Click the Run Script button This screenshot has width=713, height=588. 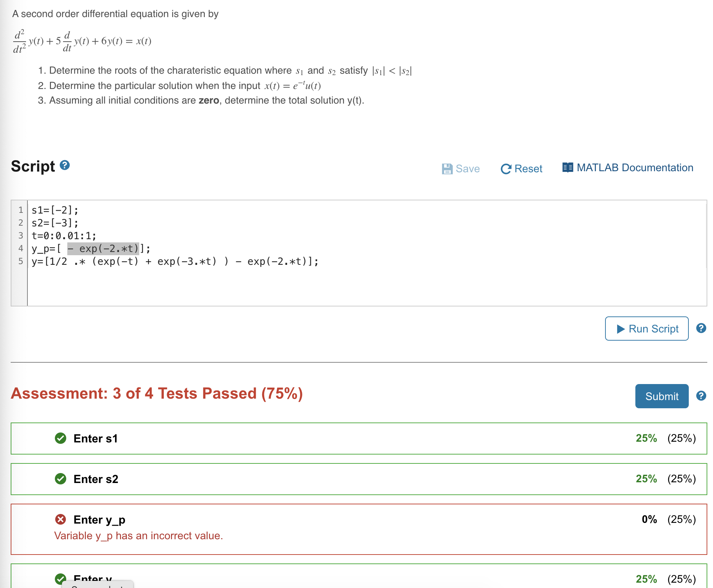pyautogui.click(x=646, y=329)
